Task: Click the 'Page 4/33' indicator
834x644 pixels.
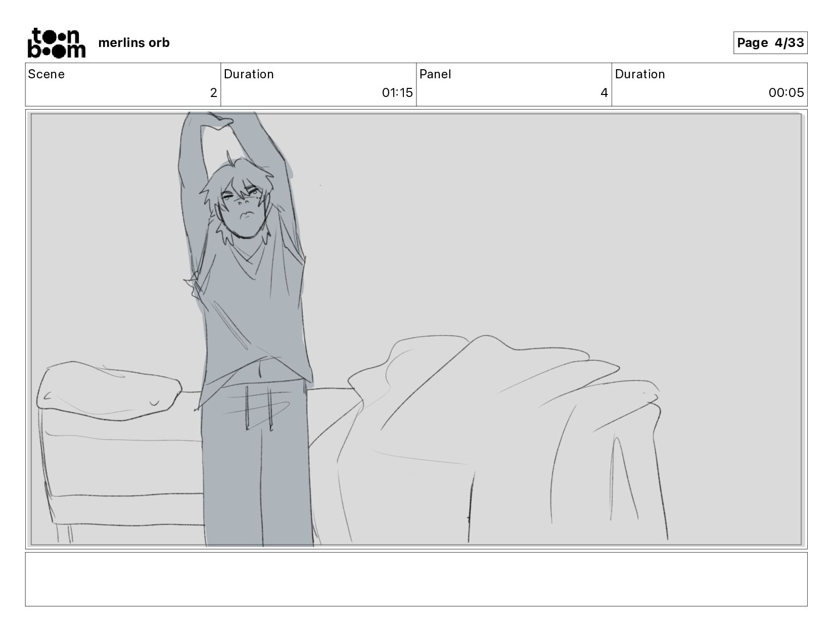Action: tap(770, 42)
